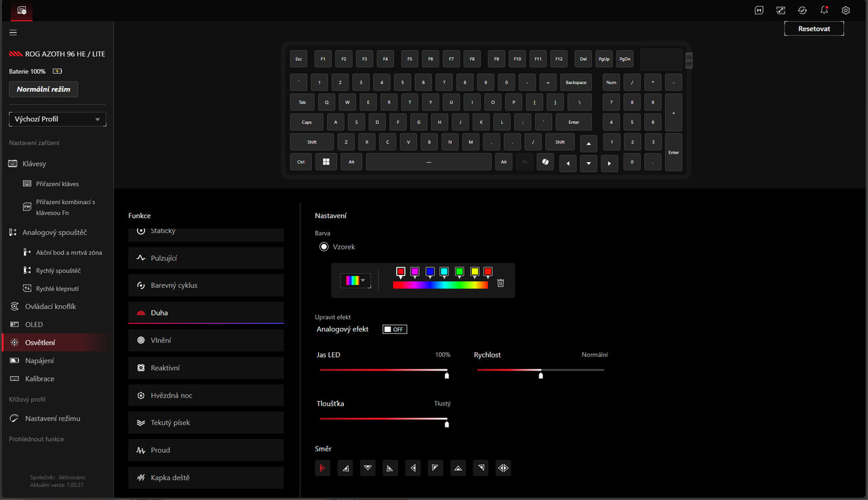868x500 pixels.
Task: Click the Resetovat button
Action: click(x=814, y=28)
